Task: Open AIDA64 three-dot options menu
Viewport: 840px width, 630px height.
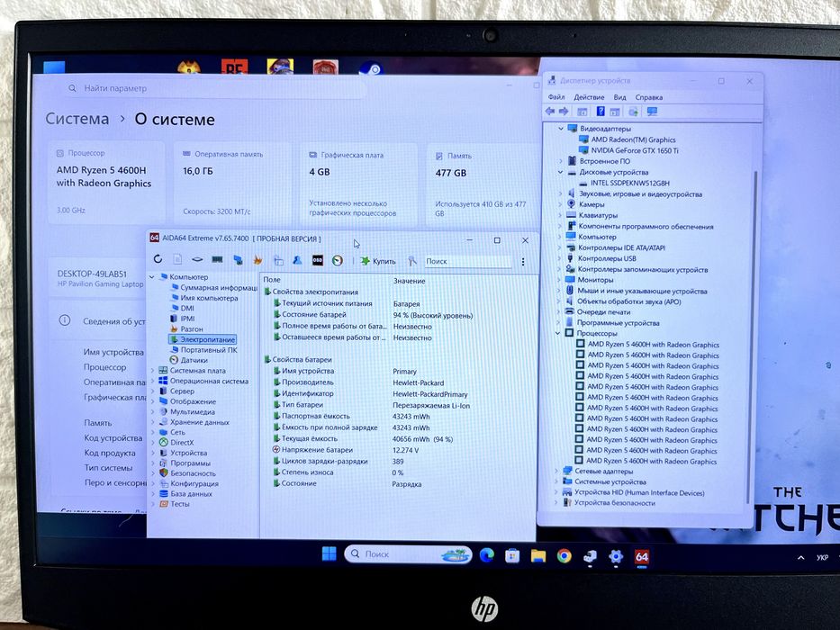Action: click(x=523, y=261)
